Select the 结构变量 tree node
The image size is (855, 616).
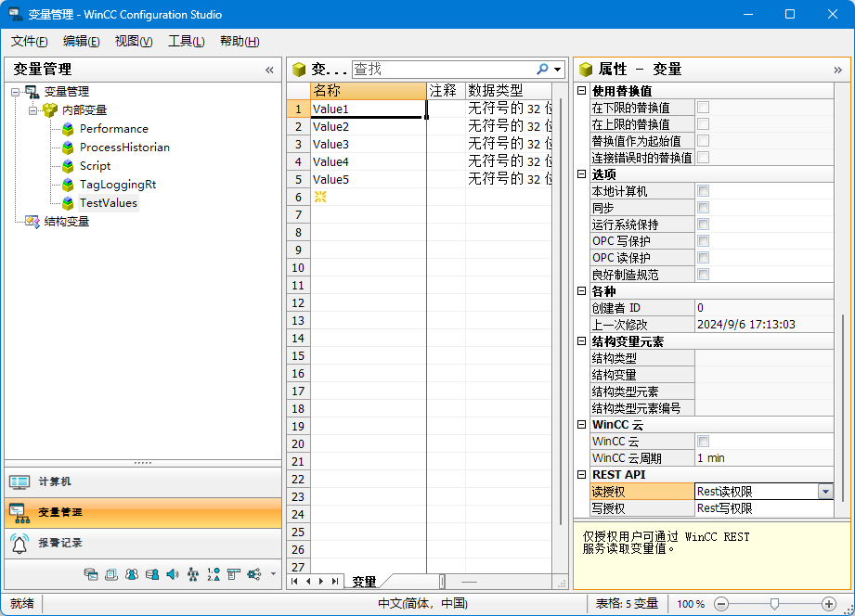tap(67, 222)
